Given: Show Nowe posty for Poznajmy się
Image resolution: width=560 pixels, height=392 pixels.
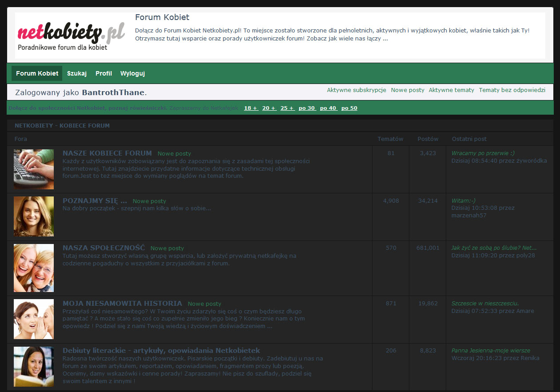Looking at the screenshot, I should tap(149, 201).
